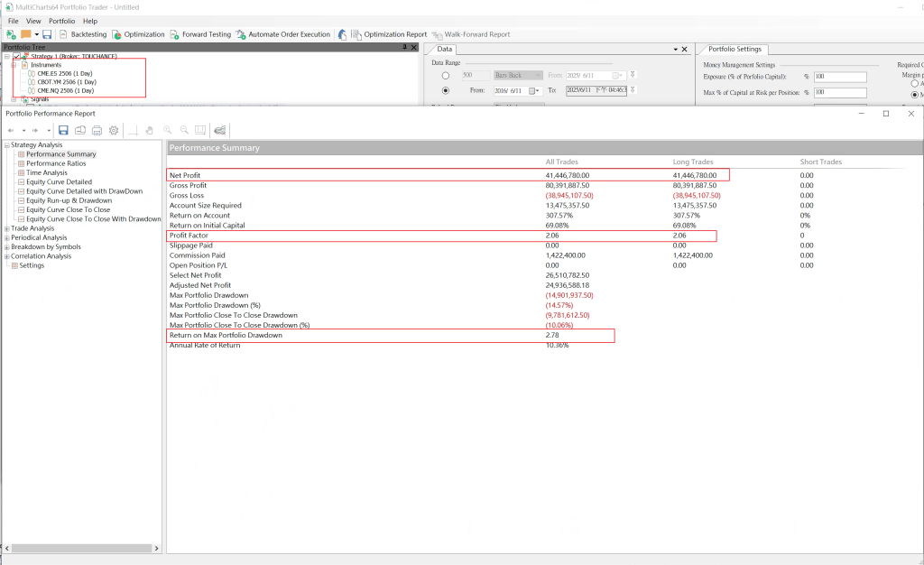Screen dimensions: 924x565
Task: Click the save portfolio icon in the main toolbar
Action: [47, 34]
